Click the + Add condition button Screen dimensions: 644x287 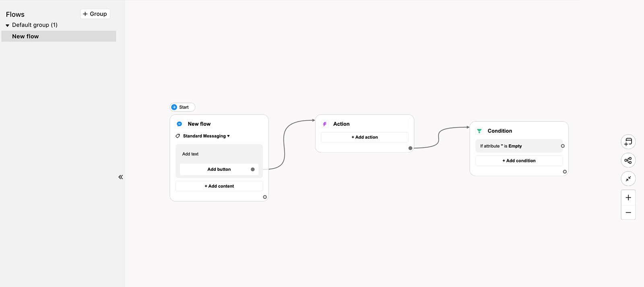pos(519,161)
